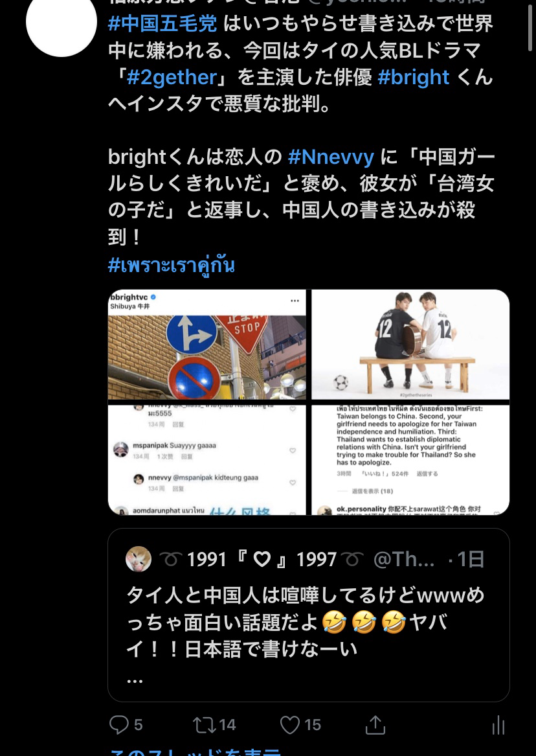Open the #中国五毛党 hashtag
This screenshot has width=536, height=756.
pos(162,23)
